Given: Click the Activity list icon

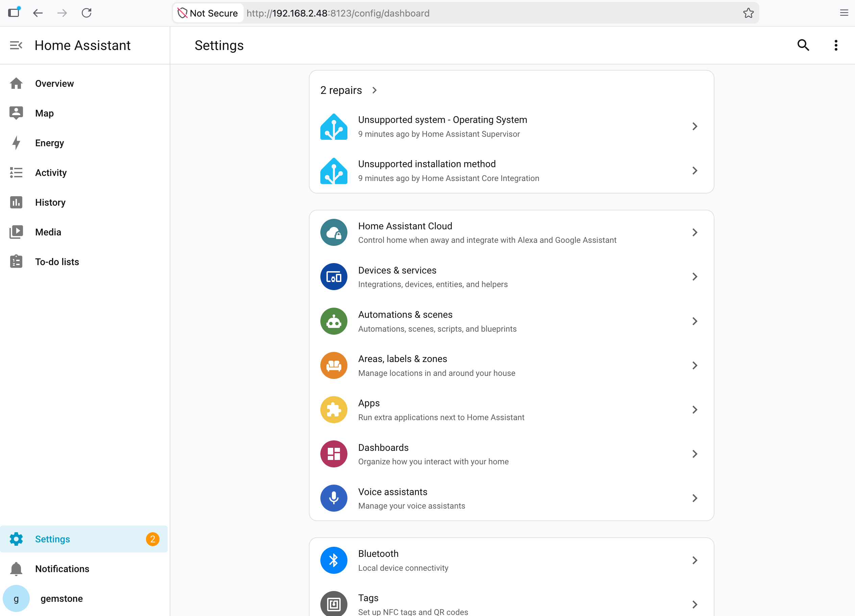Looking at the screenshot, I should [x=16, y=173].
